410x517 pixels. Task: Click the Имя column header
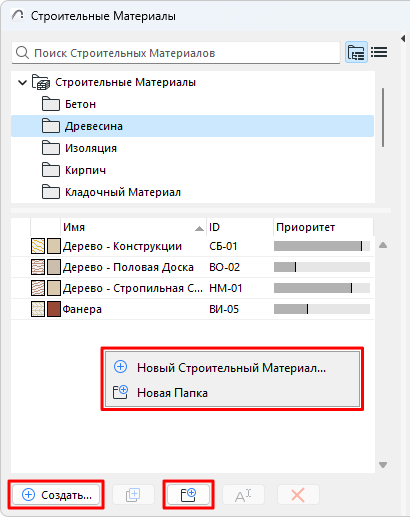coord(133,227)
